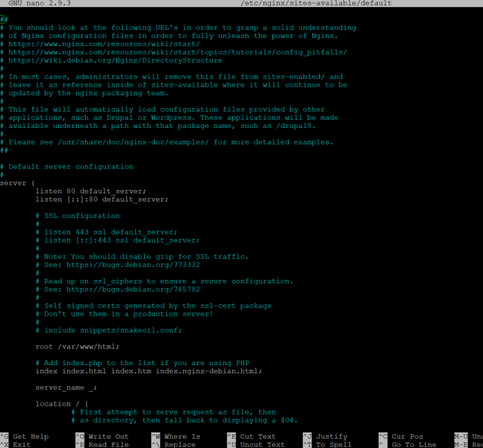Click 'leave it as reference inside' comment line

click(x=174, y=85)
